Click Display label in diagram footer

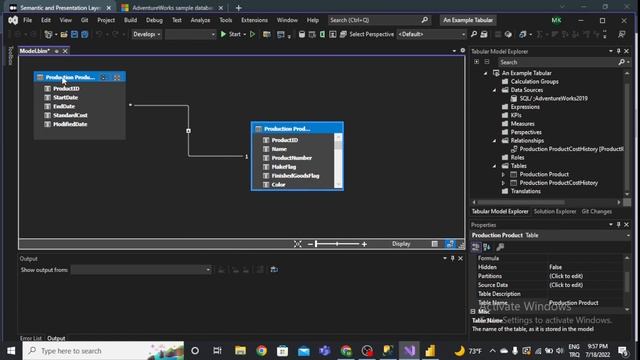click(401, 244)
